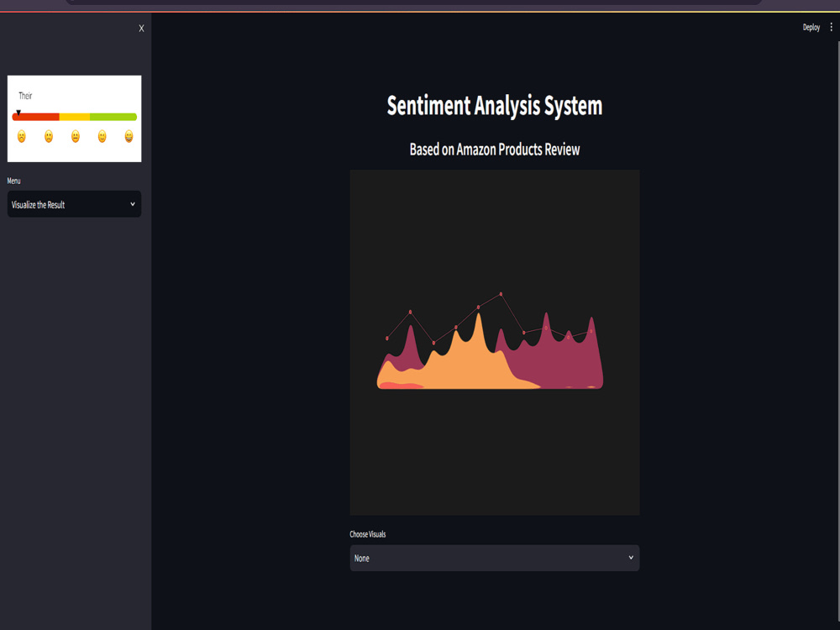The image size is (840, 630).
Task: Click the slightly smiling emoji face
Action: [102, 136]
